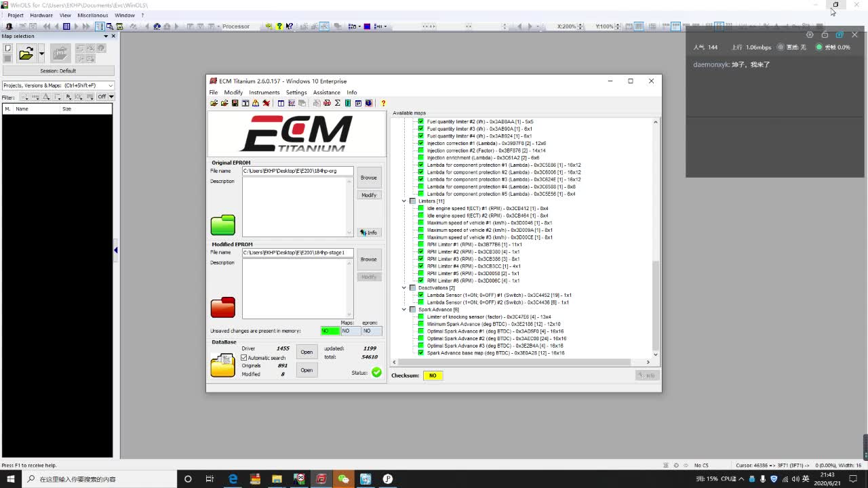Viewport: 868px width, 488px height.
Task: Toggle Lambda Sensor #1 Switch checkbox
Action: click(420, 295)
